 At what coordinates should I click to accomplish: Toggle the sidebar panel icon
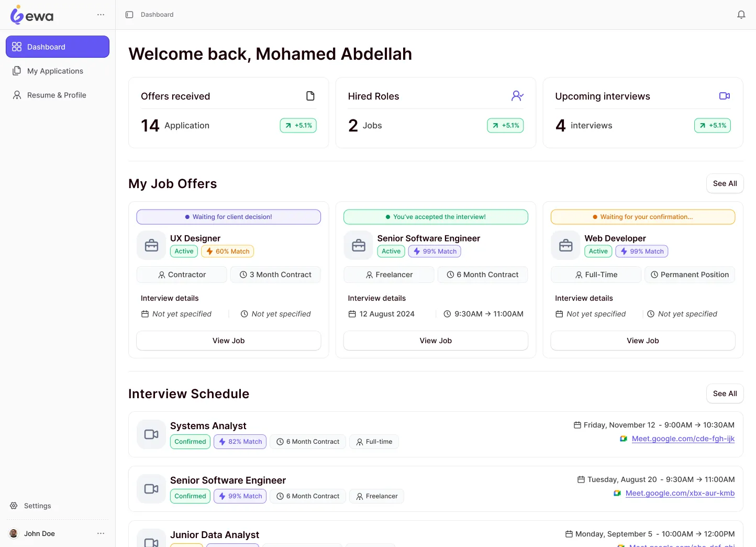click(x=129, y=15)
